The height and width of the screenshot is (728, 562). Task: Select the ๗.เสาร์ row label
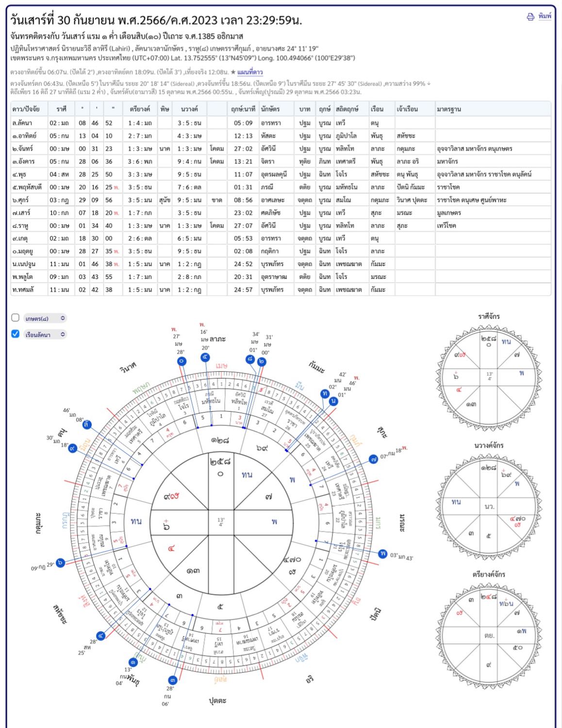(x=22, y=213)
